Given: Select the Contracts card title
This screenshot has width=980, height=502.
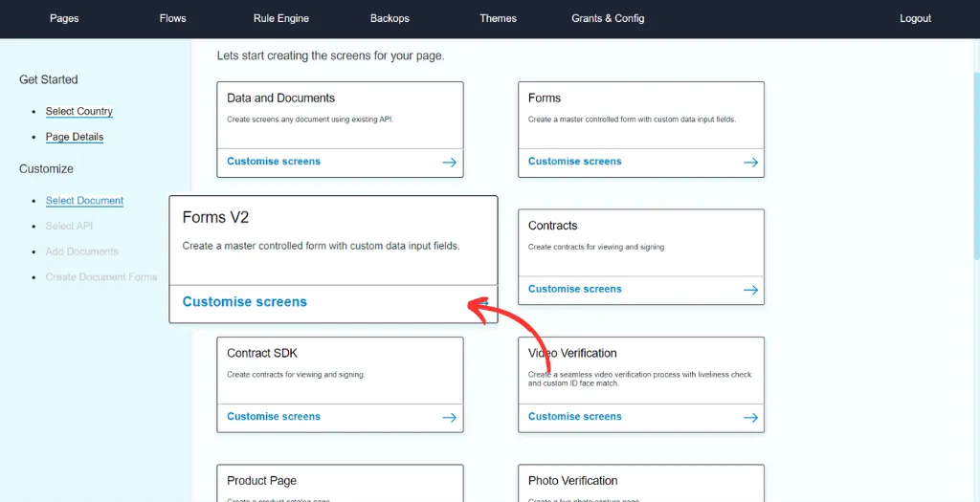Looking at the screenshot, I should coord(552,226).
